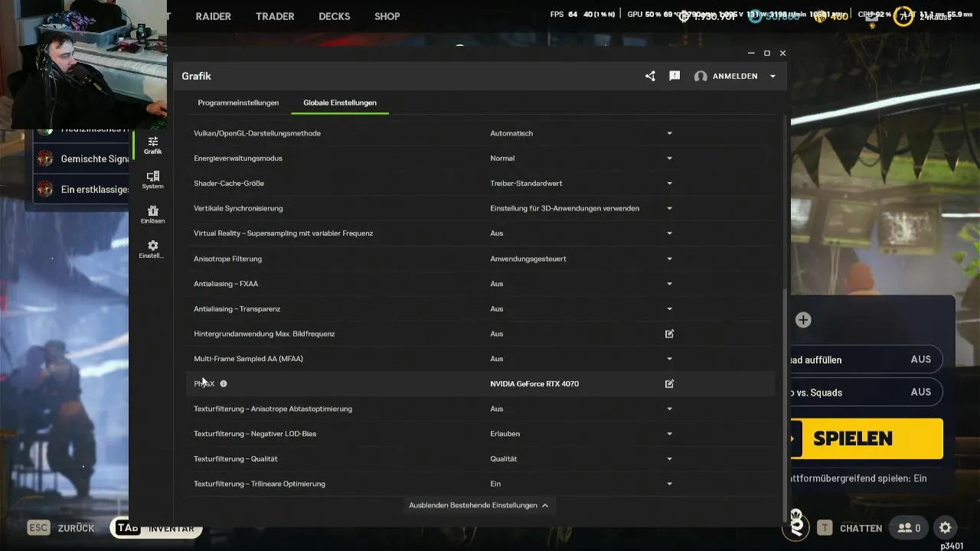Open the Einlösen gift icon

pos(152,214)
